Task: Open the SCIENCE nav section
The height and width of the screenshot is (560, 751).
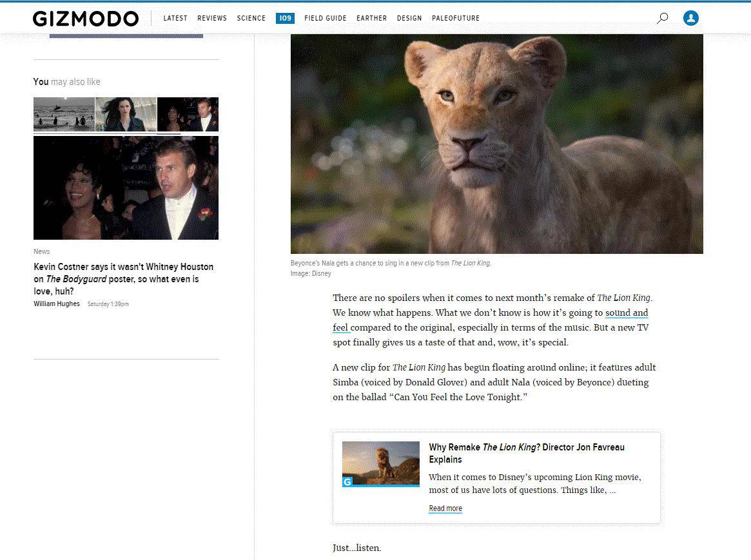Action: pos(251,18)
